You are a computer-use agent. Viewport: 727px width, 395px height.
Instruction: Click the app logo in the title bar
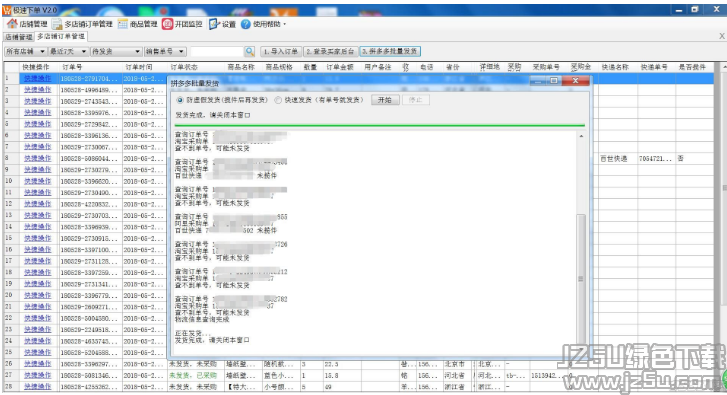6,9
